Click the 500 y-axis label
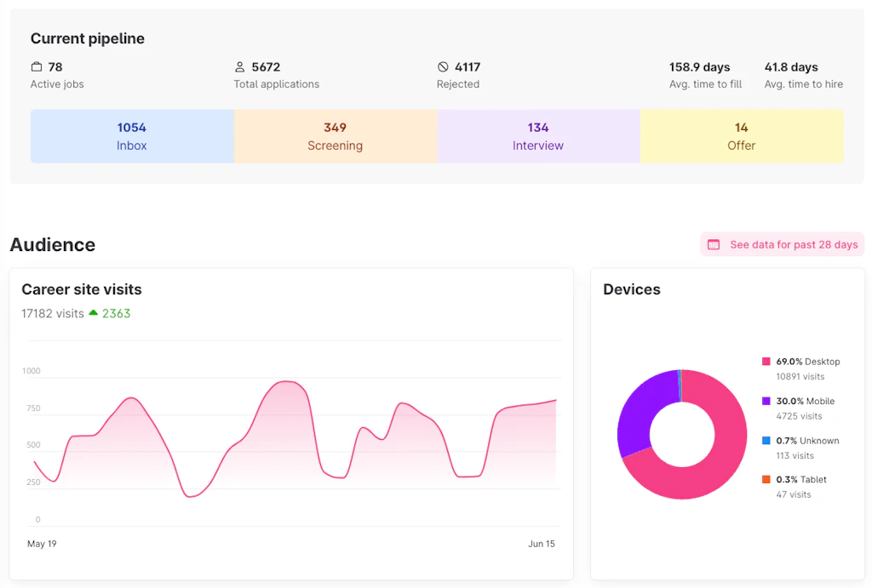The image size is (872, 588). (33, 444)
